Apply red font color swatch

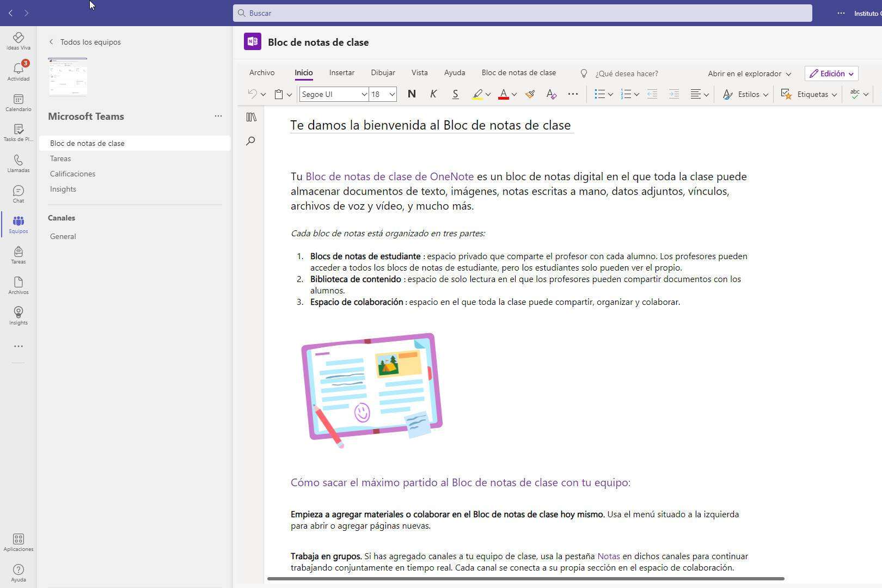coord(504,94)
